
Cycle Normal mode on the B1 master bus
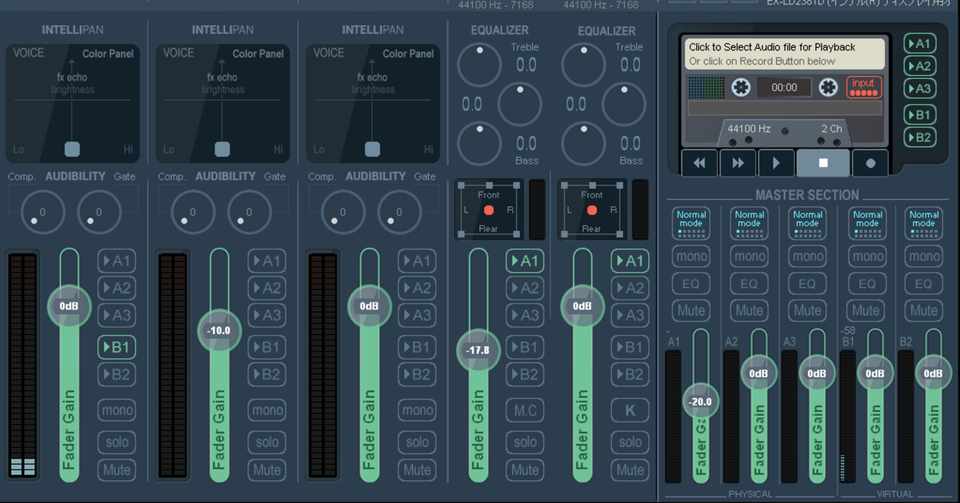tap(867, 223)
